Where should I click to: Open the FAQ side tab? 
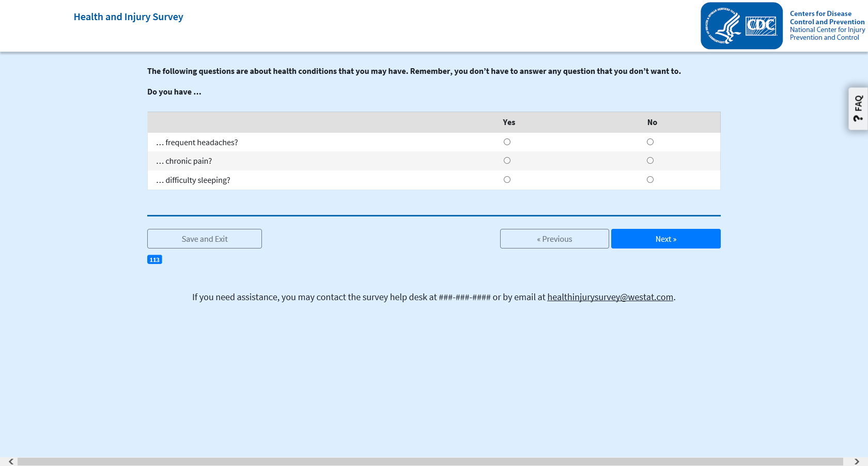click(x=858, y=108)
